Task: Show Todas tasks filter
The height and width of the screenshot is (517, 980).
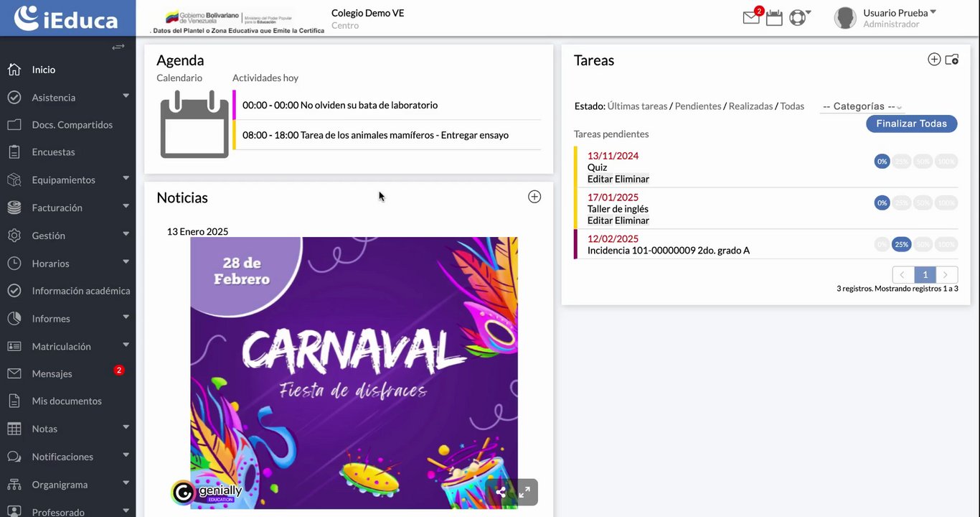Action: pos(792,106)
